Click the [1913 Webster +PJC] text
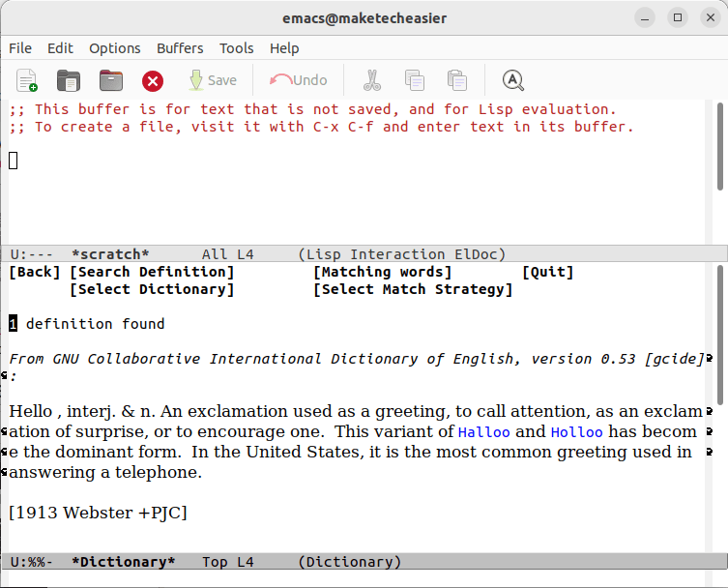 click(98, 513)
